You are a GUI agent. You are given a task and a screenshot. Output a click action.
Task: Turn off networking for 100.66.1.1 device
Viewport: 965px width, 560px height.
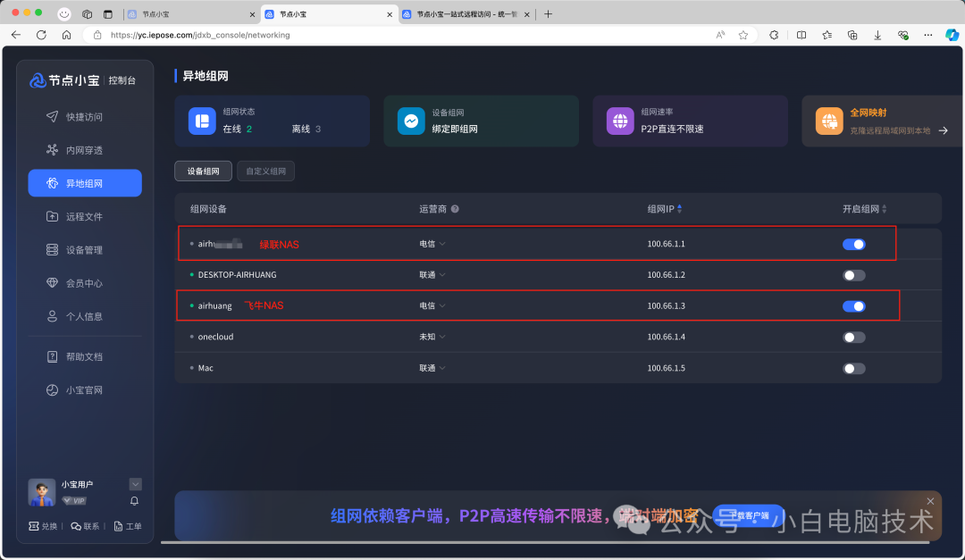853,245
